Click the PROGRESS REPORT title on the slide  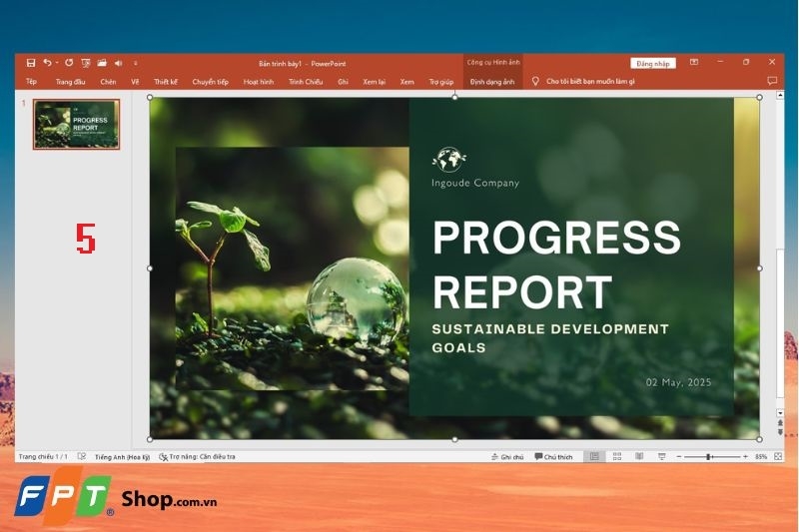[x=556, y=264]
